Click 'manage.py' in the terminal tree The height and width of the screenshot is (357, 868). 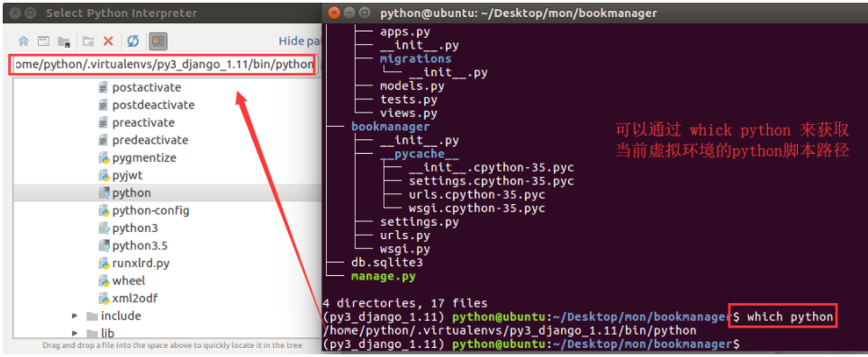(383, 275)
